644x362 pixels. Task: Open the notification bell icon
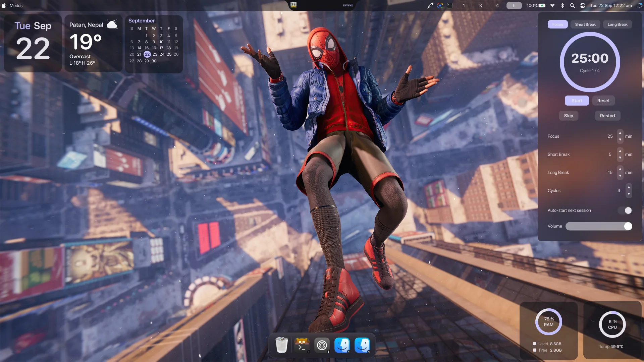coord(639,5)
